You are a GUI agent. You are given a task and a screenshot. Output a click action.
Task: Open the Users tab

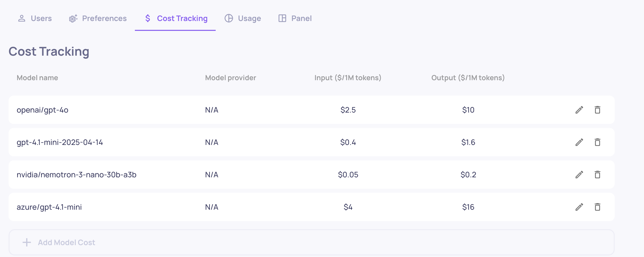35,18
